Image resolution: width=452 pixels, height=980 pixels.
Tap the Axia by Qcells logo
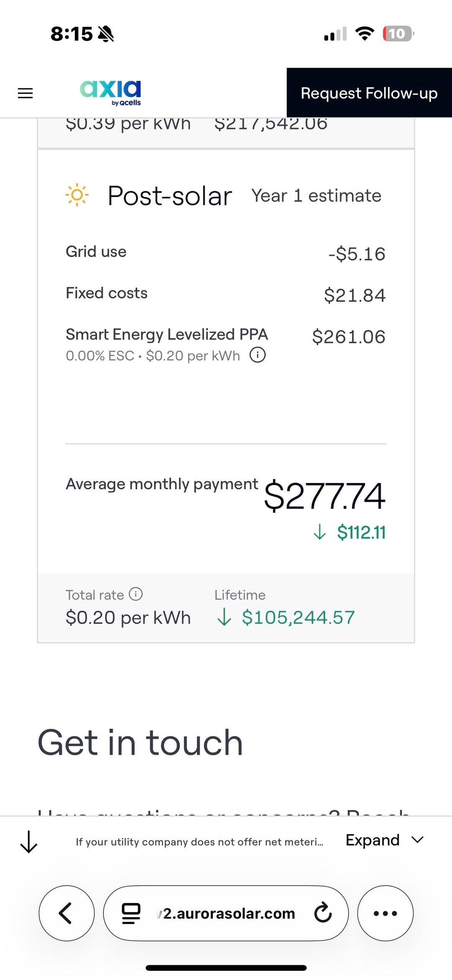[x=110, y=93]
